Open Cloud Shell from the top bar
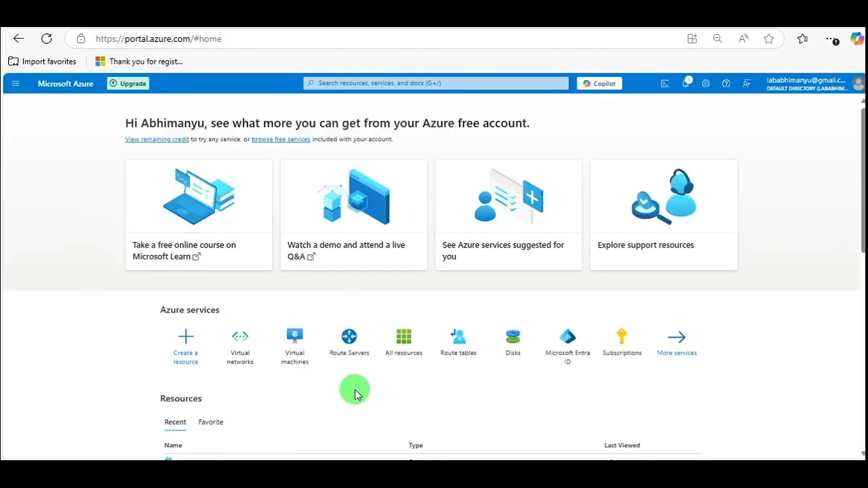Image resolution: width=868 pixels, height=488 pixels. (x=665, y=83)
